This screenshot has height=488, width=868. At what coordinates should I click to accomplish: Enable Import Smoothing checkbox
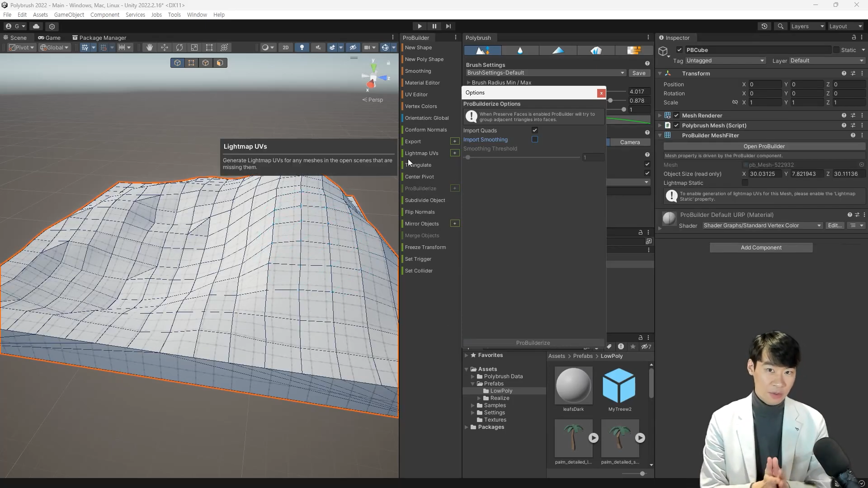point(535,140)
